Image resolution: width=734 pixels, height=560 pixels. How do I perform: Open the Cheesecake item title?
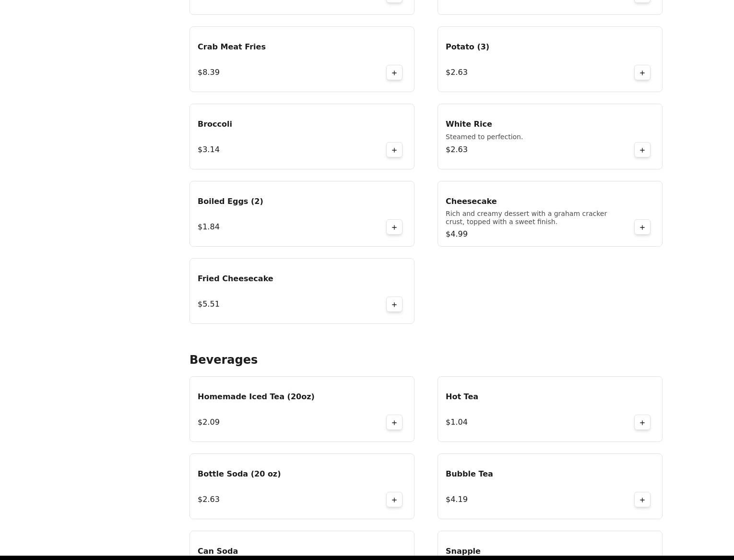[471, 202]
